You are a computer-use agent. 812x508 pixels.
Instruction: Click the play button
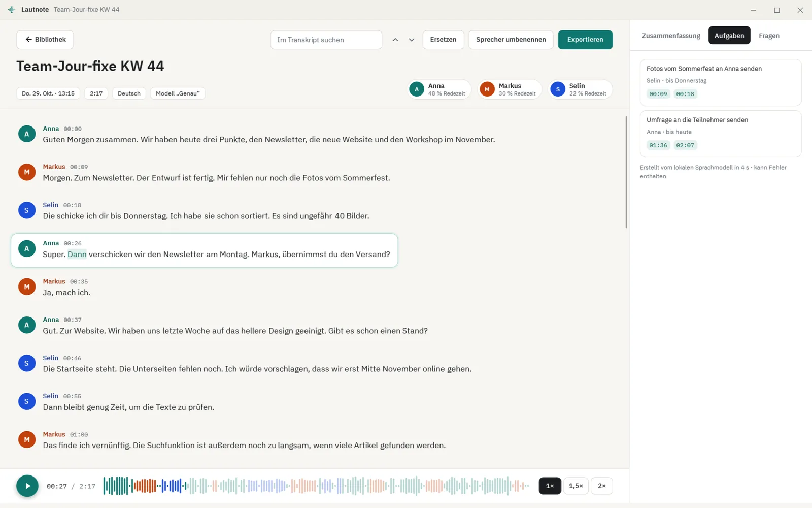pos(27,486)
